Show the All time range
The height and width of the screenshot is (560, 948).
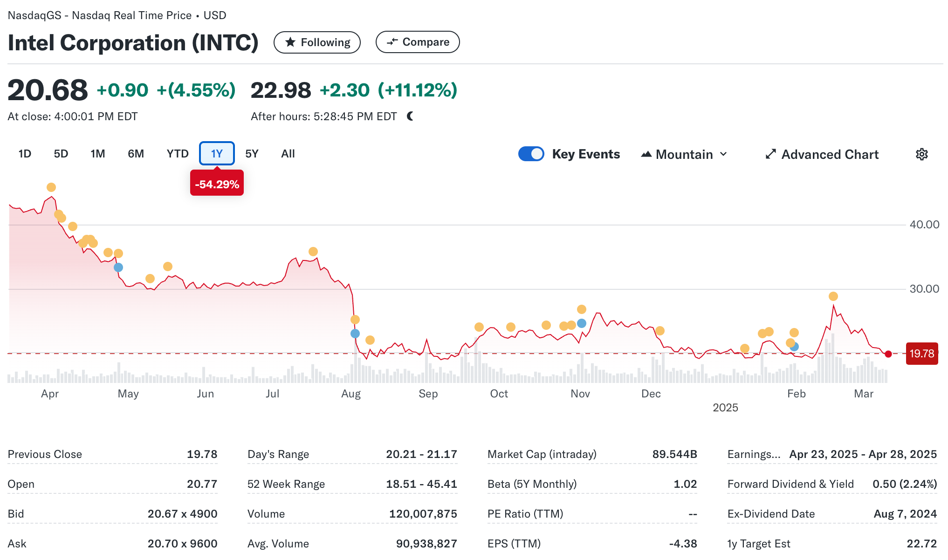[x=288, y=154]
